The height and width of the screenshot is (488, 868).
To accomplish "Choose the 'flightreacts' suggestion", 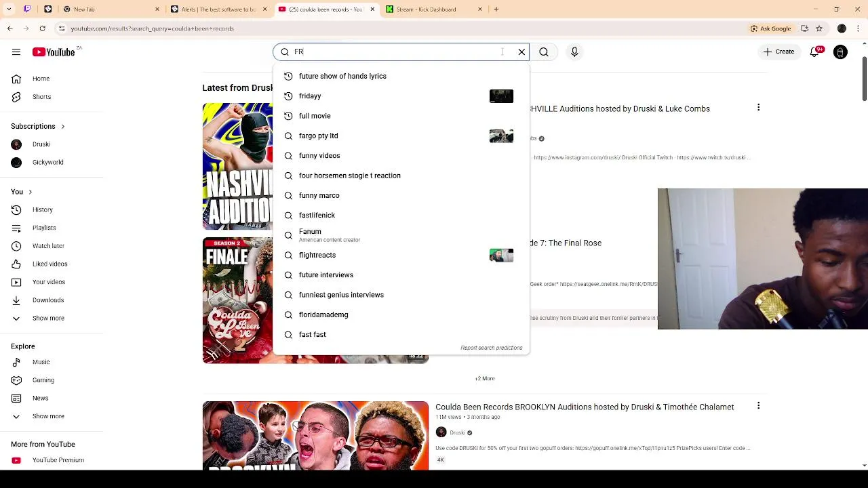I will click(x=401, y=255).
